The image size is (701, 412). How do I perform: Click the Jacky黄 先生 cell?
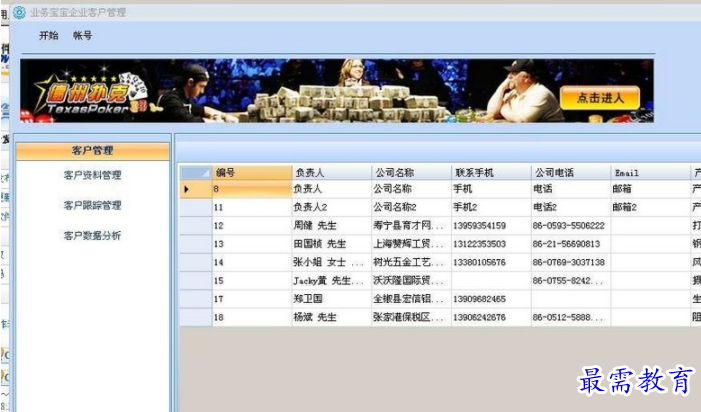[332, 281]
